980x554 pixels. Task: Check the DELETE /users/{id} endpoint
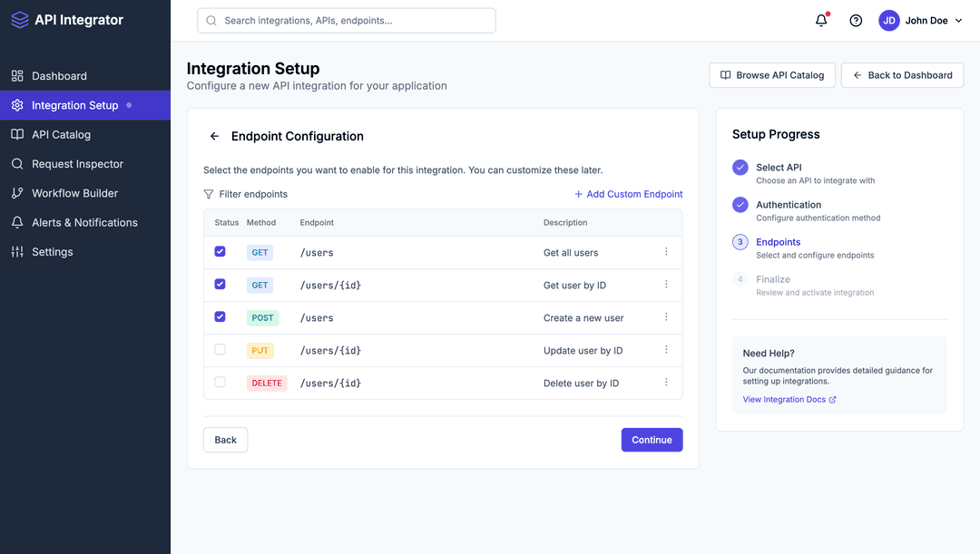pos(220,383)
